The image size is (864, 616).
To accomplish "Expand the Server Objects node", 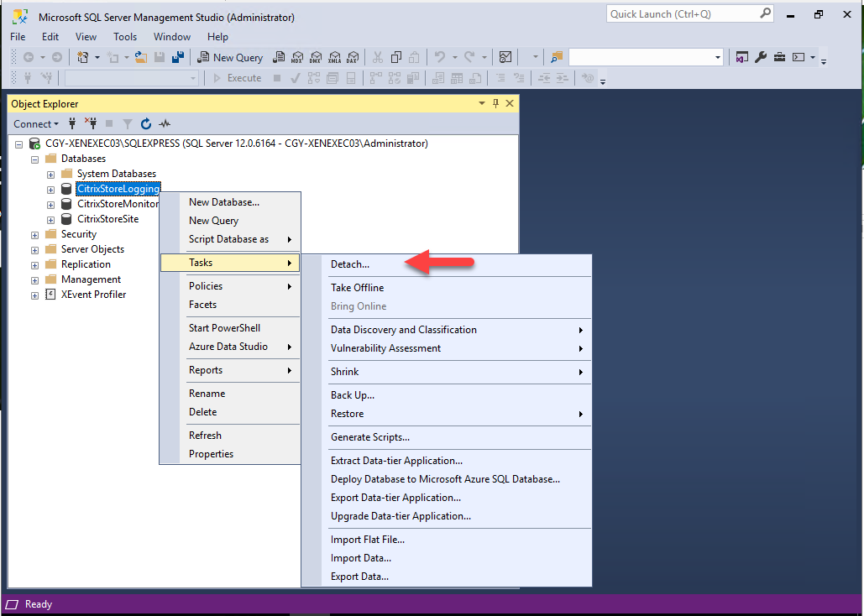I will pyautogui.click(x=34, y=250).
